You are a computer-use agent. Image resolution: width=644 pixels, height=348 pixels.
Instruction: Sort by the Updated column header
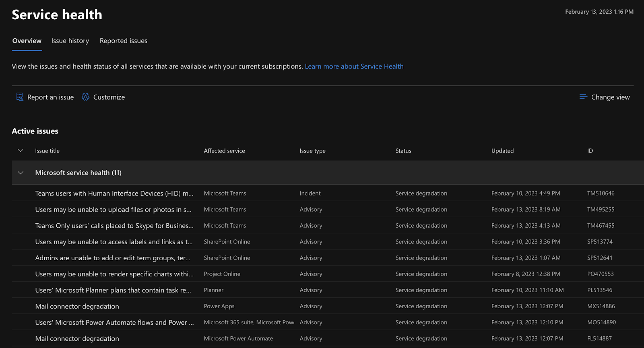(x=502, y=151)
